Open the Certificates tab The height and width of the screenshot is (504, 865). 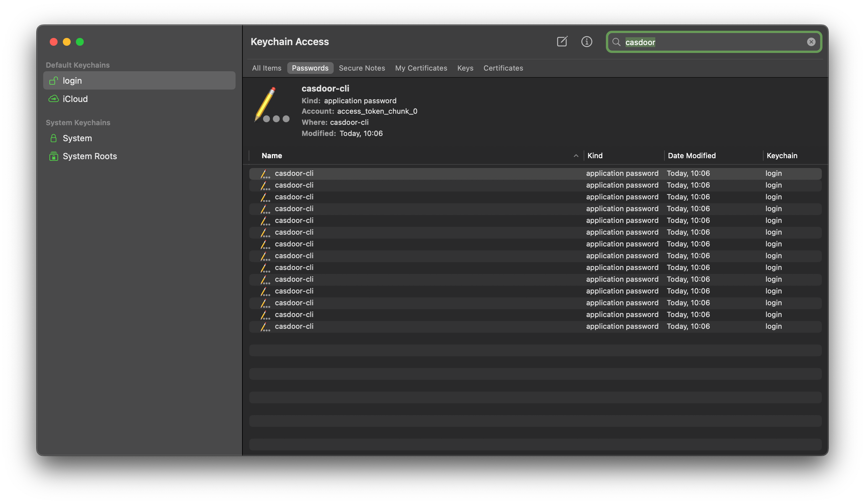tap(503, 68)
